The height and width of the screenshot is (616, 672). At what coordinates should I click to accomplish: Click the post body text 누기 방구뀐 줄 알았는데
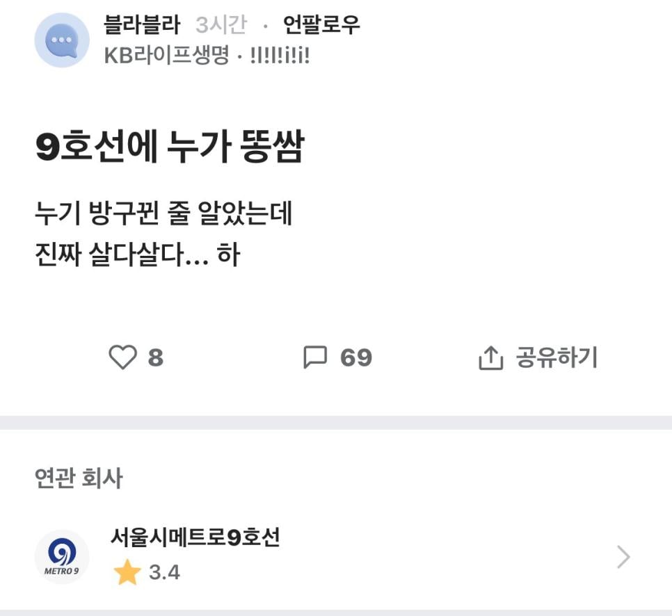[x=163, y=214]
